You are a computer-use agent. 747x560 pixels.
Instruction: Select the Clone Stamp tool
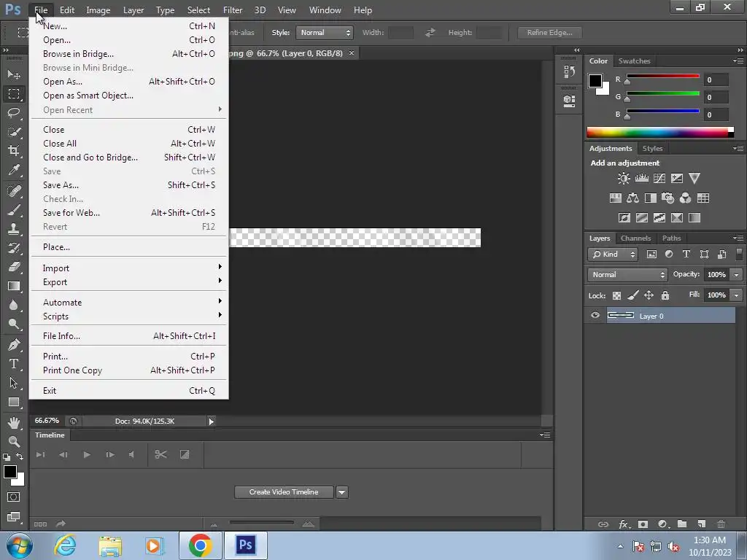tap(14, 229)
